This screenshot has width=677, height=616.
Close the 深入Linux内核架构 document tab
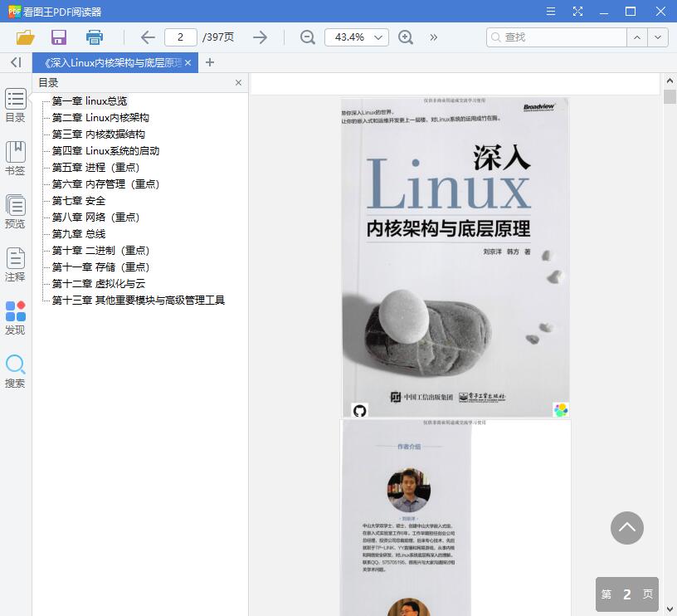coord(188,63)
